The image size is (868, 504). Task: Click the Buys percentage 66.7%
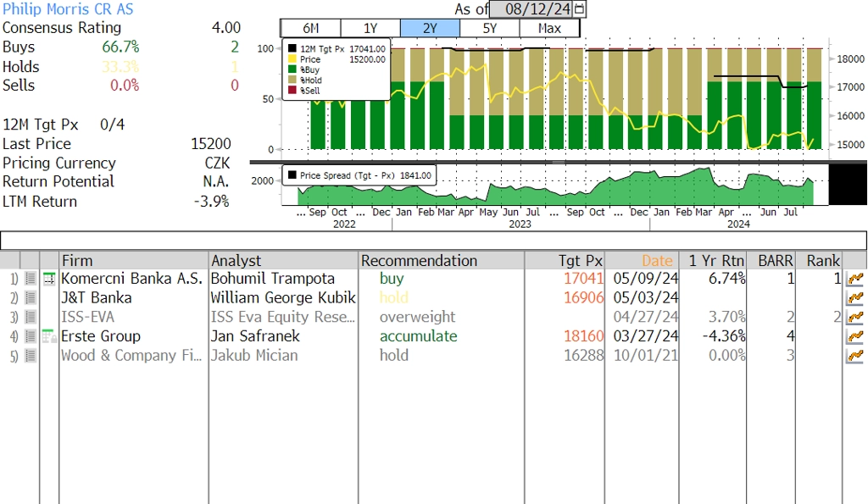tap(120, 47)
